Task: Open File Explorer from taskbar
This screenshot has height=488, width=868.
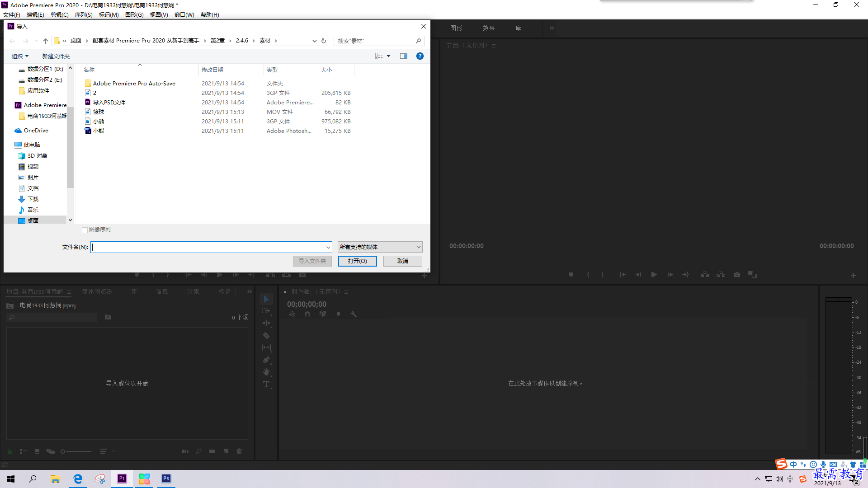Action: coord(55,479)
